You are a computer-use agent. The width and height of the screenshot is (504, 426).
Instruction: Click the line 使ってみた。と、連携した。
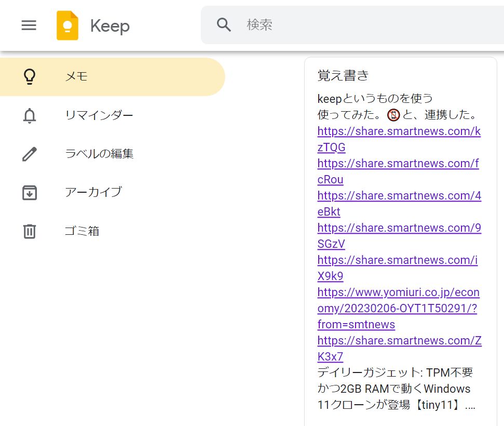(397, 115)
